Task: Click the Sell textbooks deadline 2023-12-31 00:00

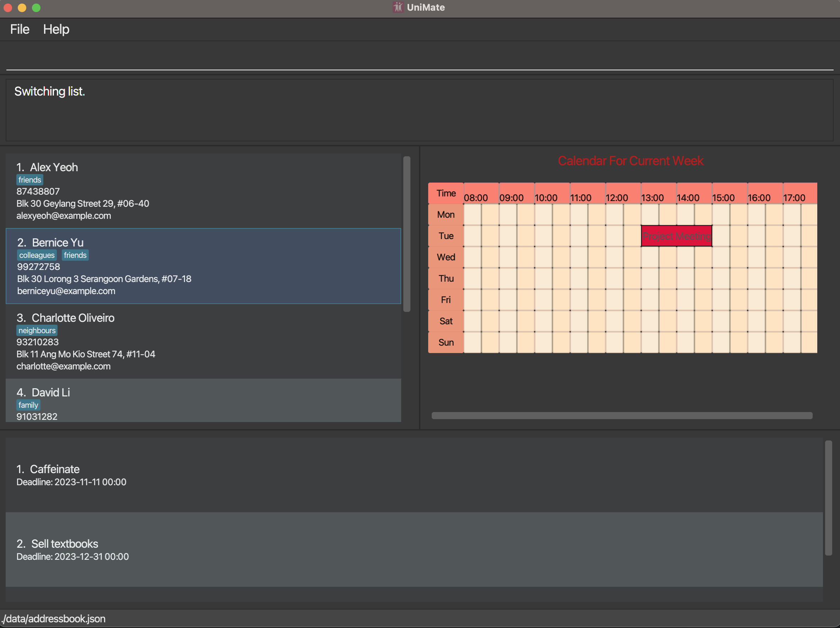Action: point(72,557)
